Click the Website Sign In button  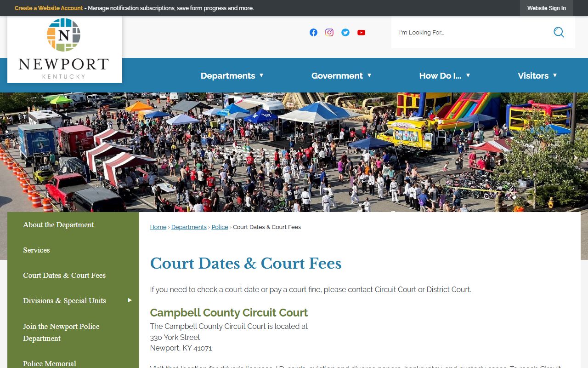547,8
